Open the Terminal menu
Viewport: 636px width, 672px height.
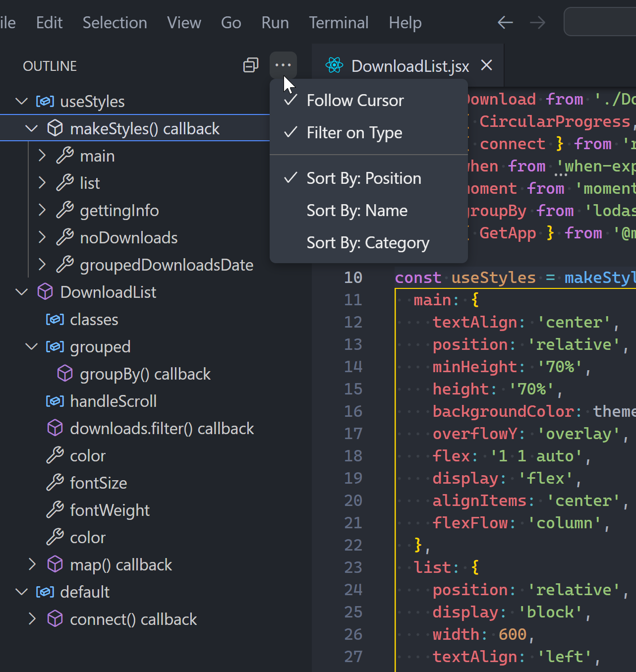click(339, 23)
